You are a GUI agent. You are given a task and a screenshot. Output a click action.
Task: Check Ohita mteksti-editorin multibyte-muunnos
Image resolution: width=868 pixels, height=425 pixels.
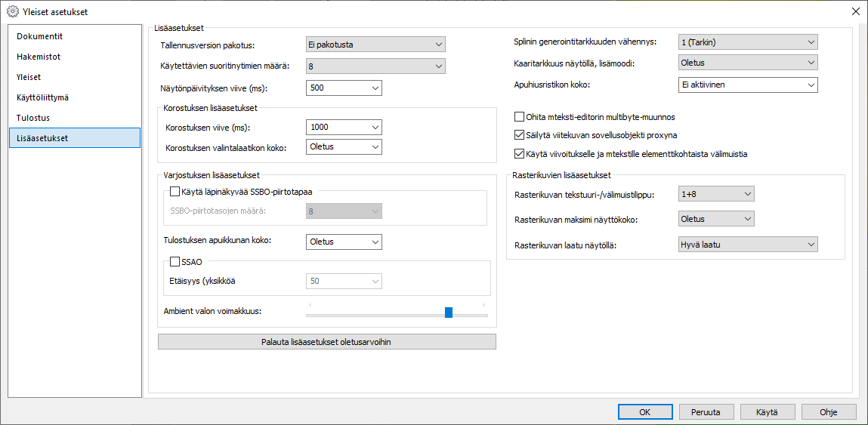tap(519, 117)
